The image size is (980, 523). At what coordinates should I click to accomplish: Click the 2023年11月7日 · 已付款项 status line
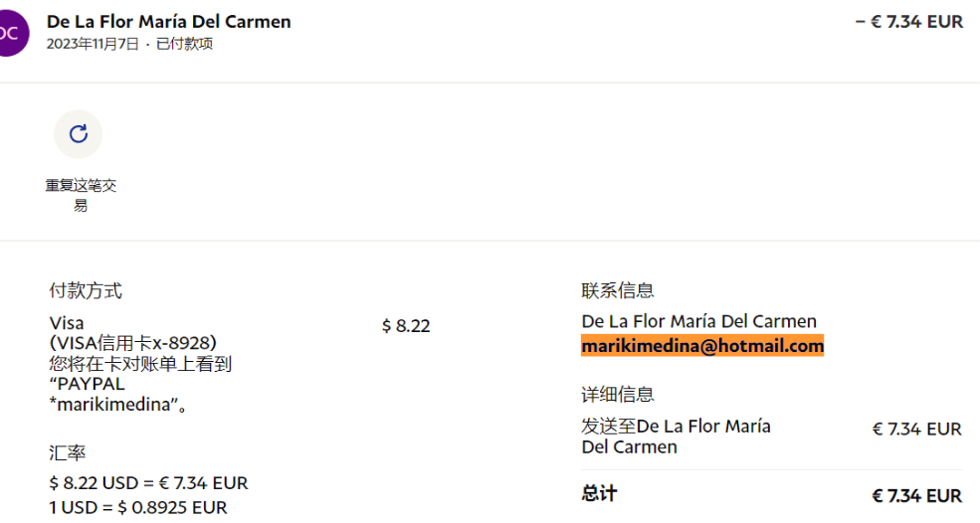[x=129, y=44]
